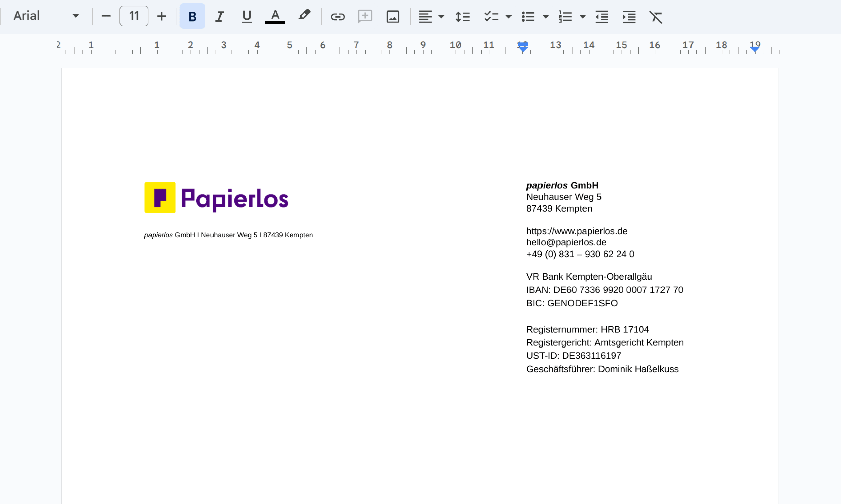Click the decrease indent icon
Screen dimensions: 841x504
click(602, 16)
